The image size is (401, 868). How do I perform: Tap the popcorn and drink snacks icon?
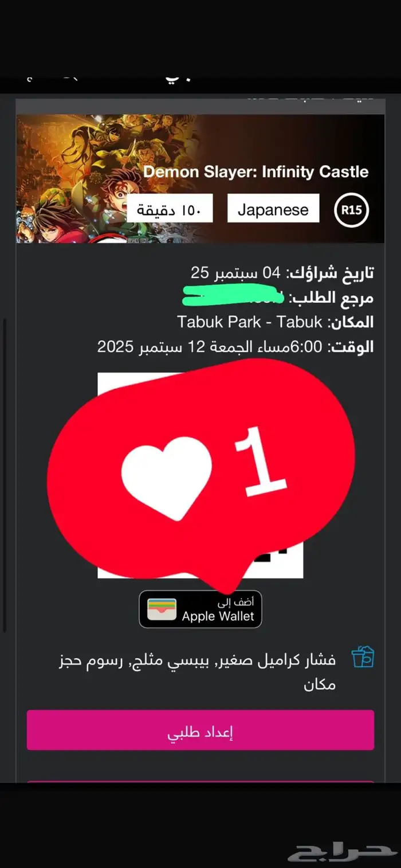click(363, 656)
